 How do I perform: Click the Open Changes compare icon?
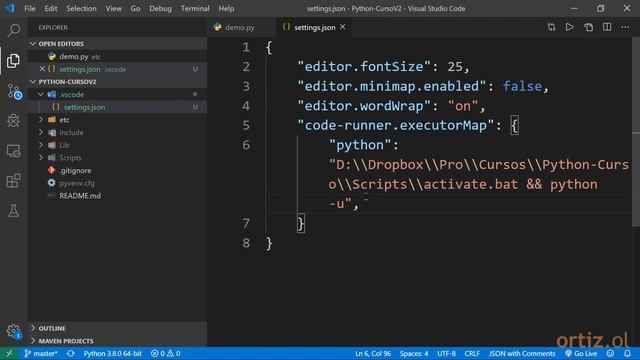click(x=551, y=27)
